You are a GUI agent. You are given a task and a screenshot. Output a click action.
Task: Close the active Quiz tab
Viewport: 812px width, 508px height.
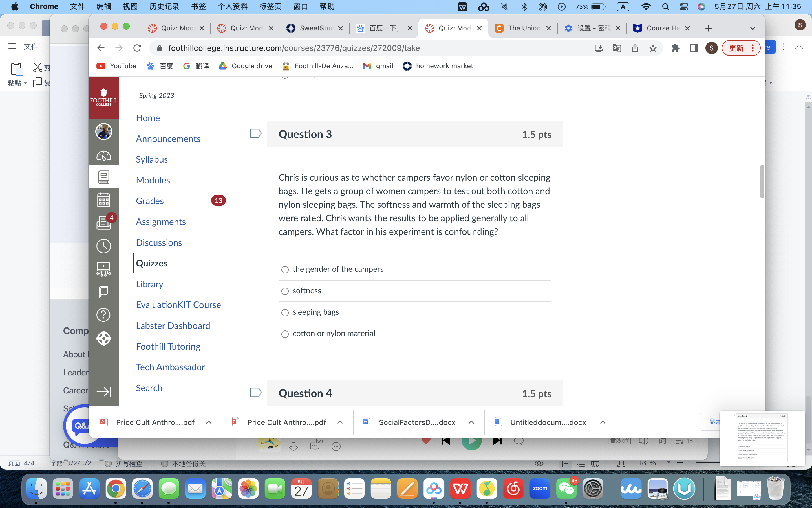pos(479,28)
